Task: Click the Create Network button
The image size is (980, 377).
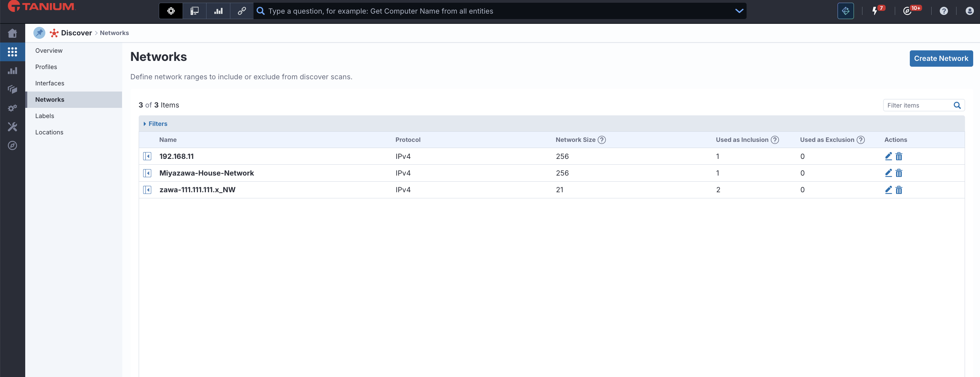Action: click(x=941, y=58)
